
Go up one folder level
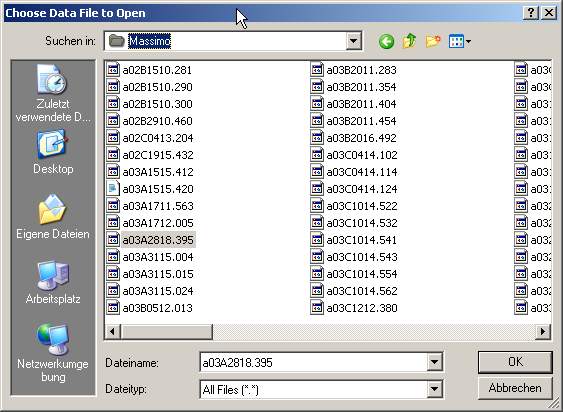click(410, 42)
